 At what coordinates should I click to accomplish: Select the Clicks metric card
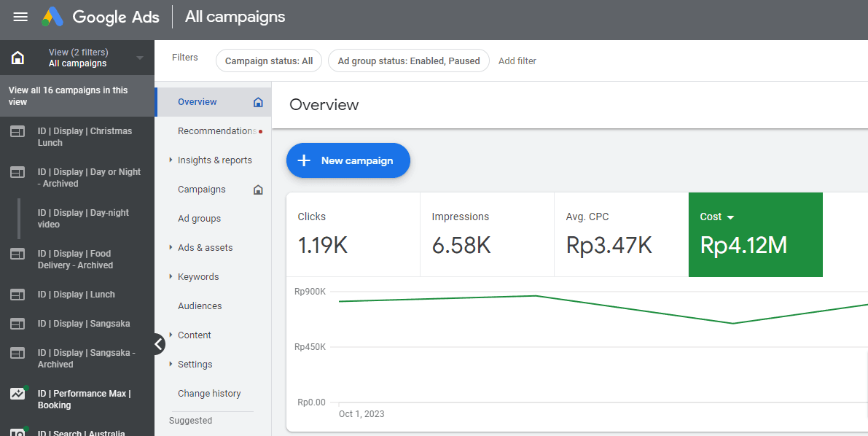coord(353,235)
